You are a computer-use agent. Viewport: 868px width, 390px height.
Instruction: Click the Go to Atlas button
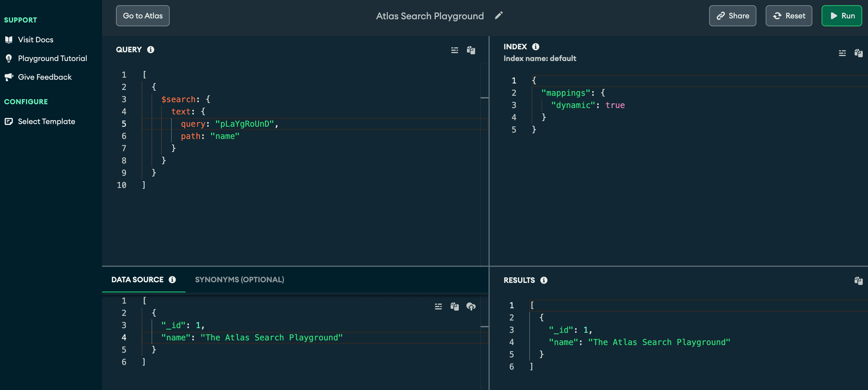143,15
